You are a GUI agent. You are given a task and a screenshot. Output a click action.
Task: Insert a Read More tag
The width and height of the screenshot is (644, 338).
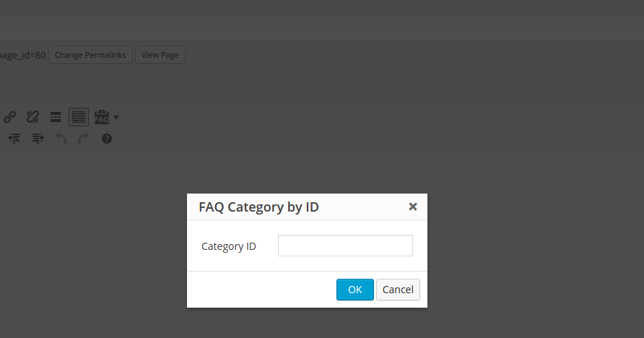click(55, 117)
